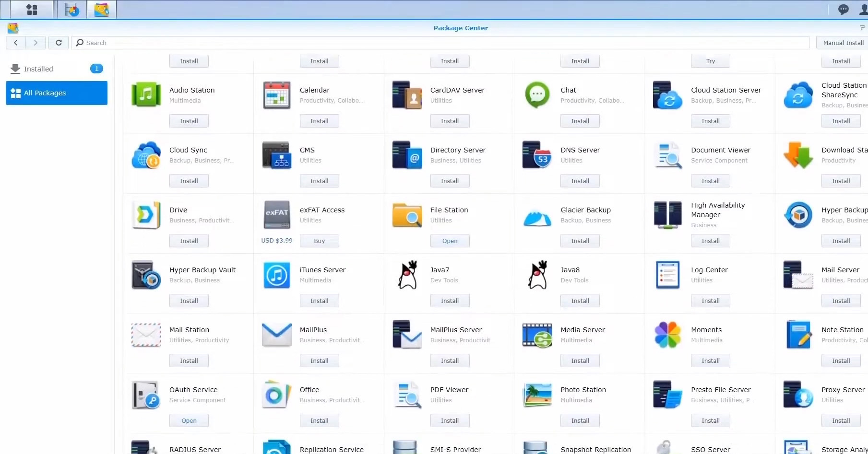Viewport: 868px width, 454px height.
Task: Open the user account options icon
Action: pyautogui.click(x=863, y=10)
